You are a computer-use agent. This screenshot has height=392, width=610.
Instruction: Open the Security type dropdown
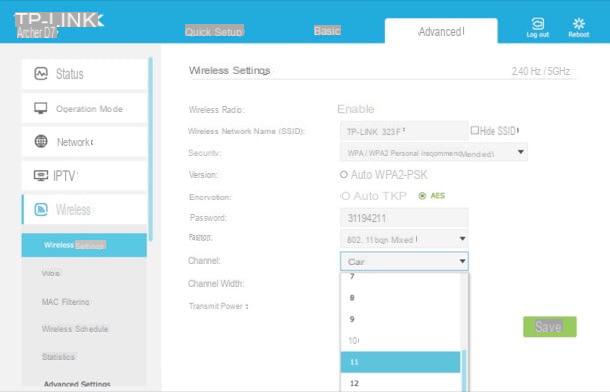(x=434, y=152)
